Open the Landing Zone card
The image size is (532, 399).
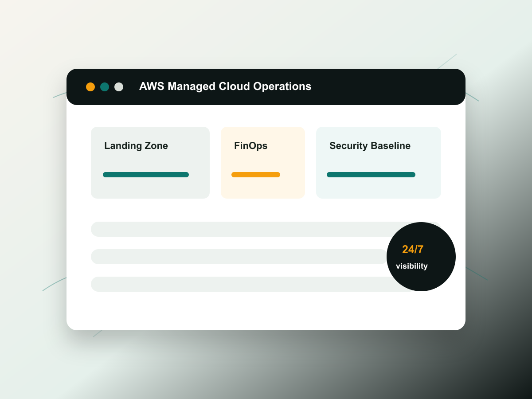pyautogui.click(x=150, y=163)
